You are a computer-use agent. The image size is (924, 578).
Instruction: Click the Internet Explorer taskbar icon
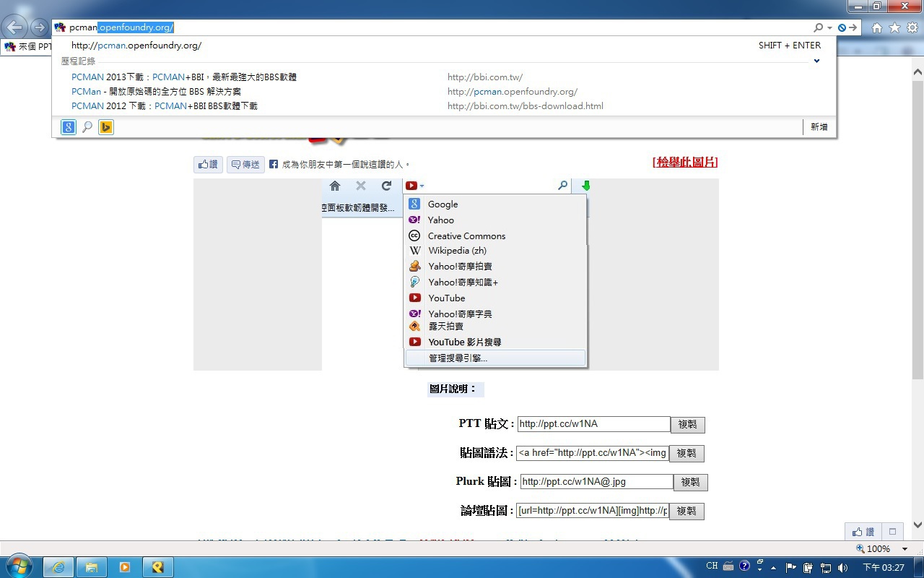point(58,567)
